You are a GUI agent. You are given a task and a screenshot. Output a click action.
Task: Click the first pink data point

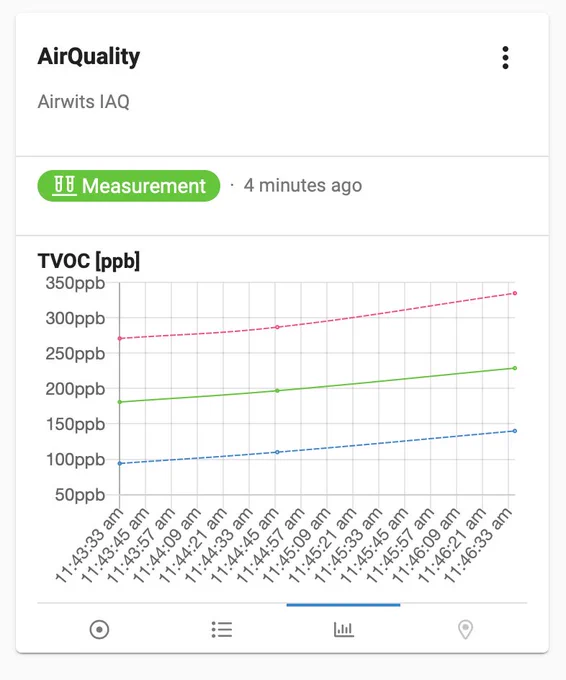click(x=120, y=338)
